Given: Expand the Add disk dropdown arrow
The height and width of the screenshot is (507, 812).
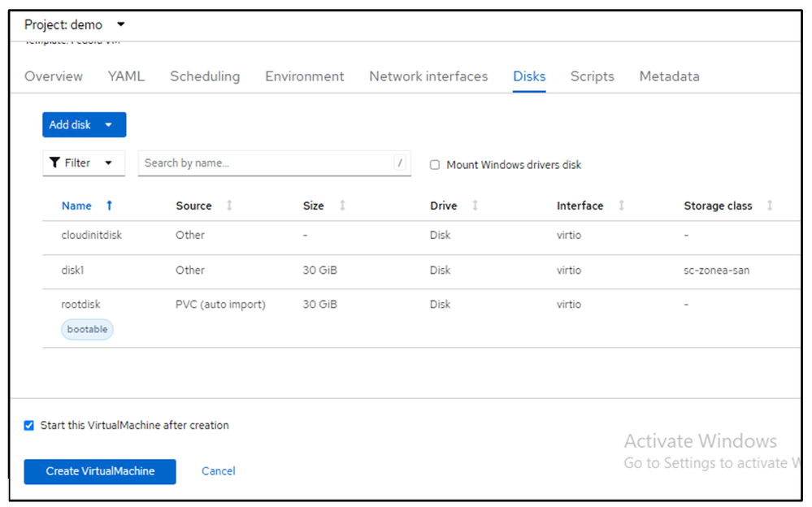Looking at the screenshot, I should [109, 125].
